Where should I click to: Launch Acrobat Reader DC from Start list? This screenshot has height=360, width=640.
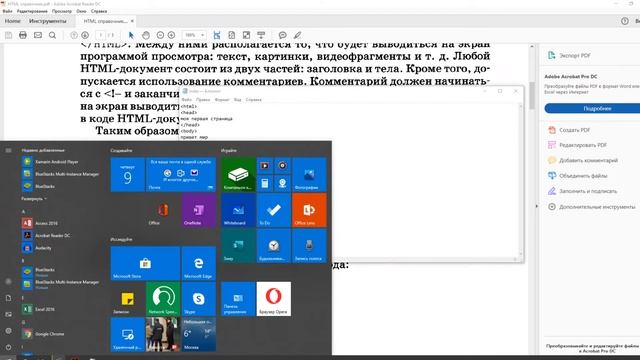pyautogui.click(x=46, y=236)
